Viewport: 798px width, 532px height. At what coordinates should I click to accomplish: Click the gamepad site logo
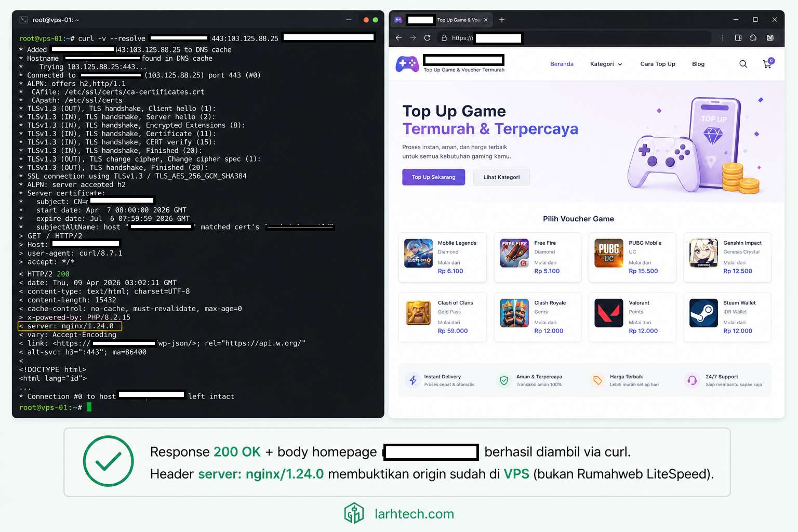pos(407,64)
